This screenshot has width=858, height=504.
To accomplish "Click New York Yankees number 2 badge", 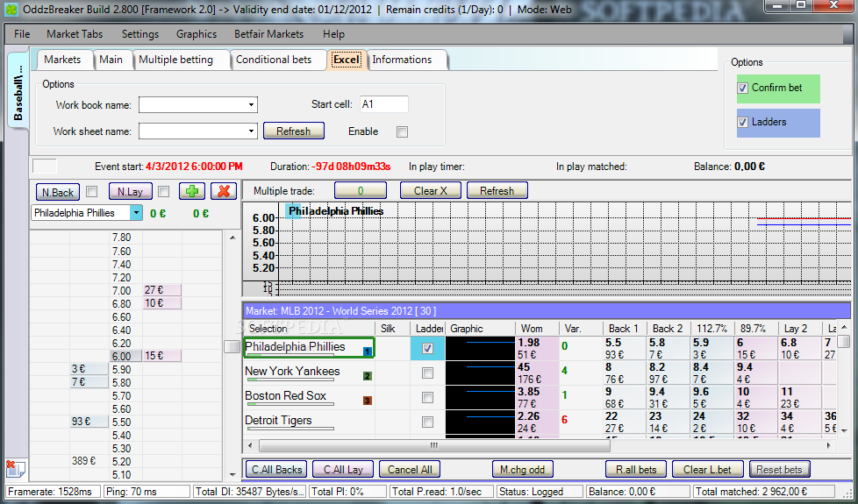I will [368, 376].
